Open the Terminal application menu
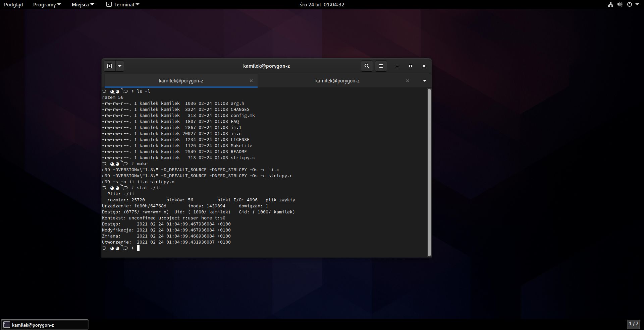This screenshot has width=644, height=330. (x=123, y=5)
